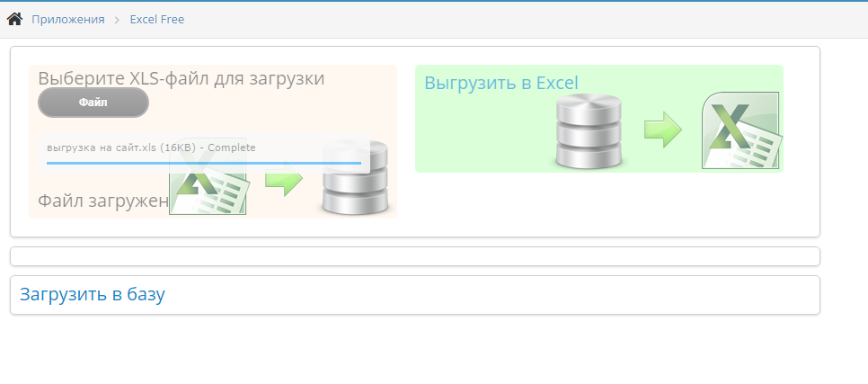Click the Загрузить в базу link
The width and height of the screenshot is (868, 384).
coord(93,294)
